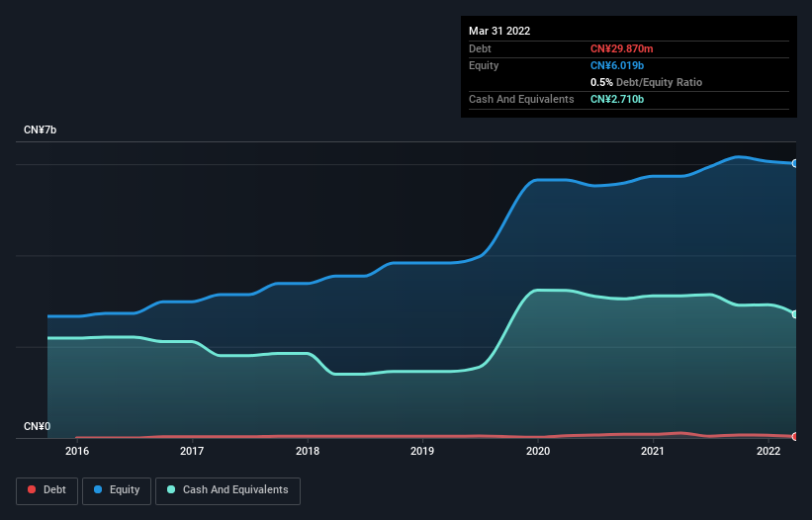The height and width of the screenshot is (520, 812).
Task: Select the Equity data point marker at Mar 2022
Action: click(795, 163)
